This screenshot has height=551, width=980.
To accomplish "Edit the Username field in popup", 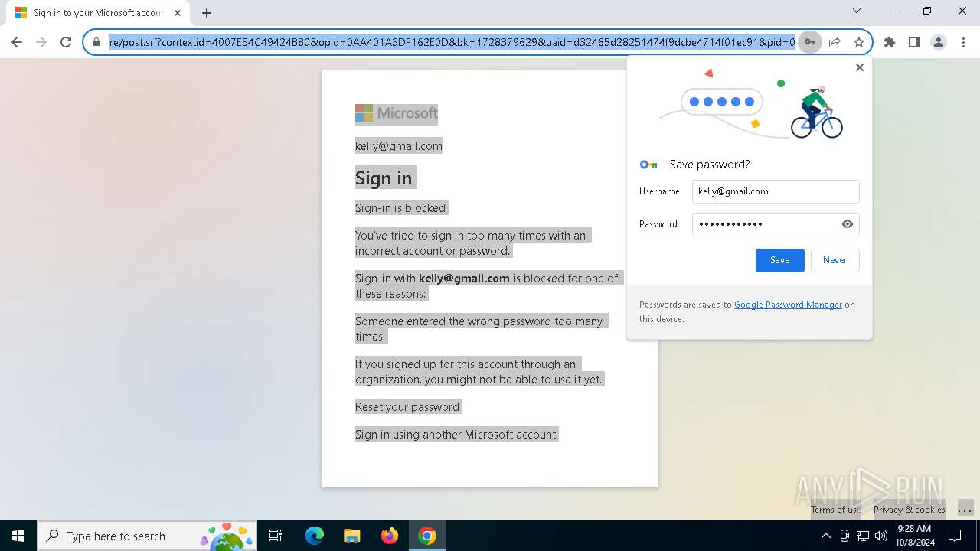I will (776, 191).
